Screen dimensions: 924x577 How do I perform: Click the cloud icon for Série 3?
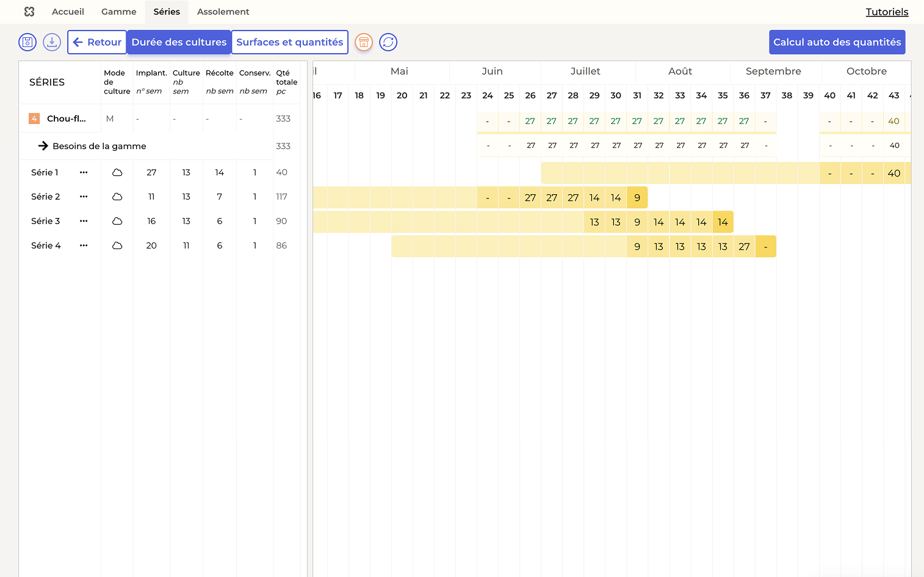click(117, 222)
